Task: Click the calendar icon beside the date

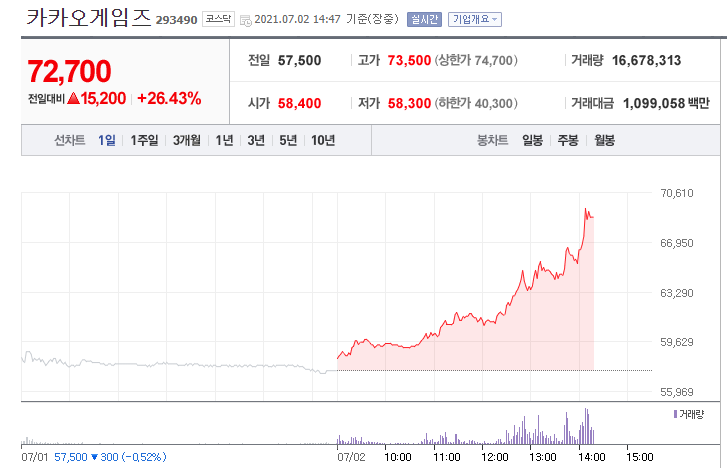Action: 245,20
